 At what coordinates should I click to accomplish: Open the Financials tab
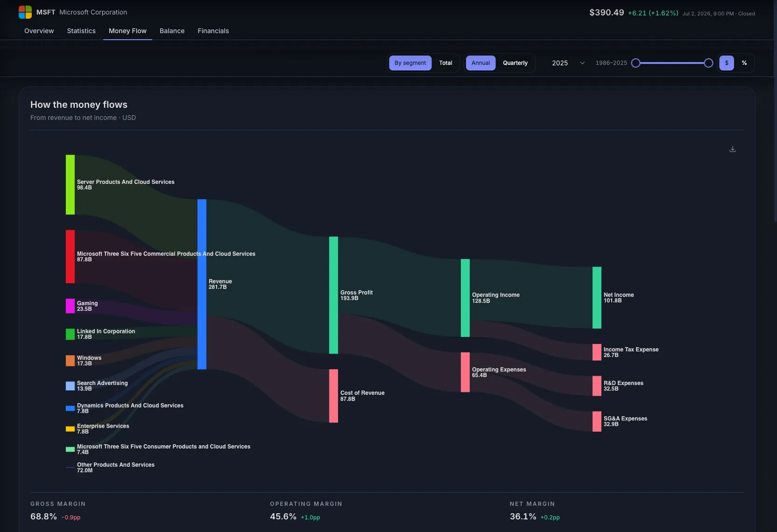[213, 31]
